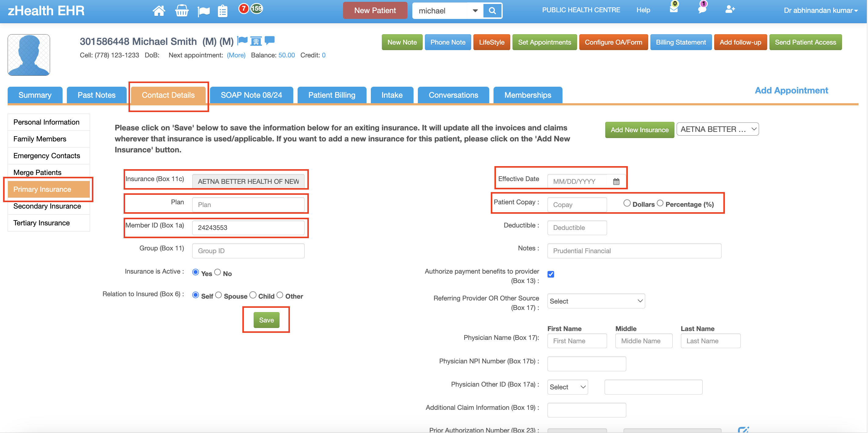Switch to the Past Notes tab
This screenshot has width=868, height=433.
(97, 95)
